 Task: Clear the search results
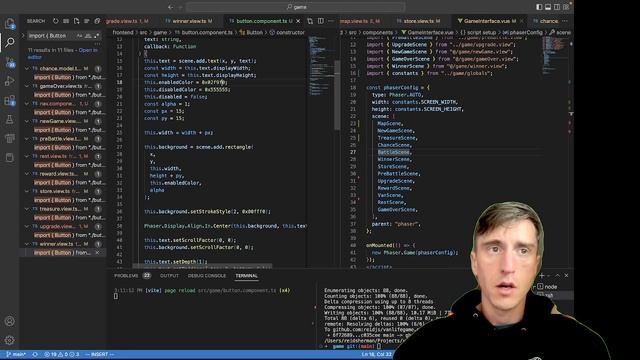66,21
